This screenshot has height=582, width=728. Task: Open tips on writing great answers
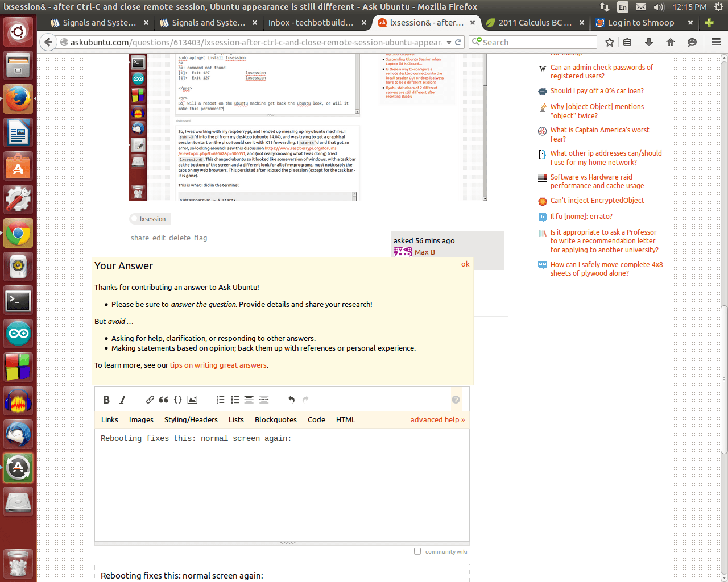218,365
